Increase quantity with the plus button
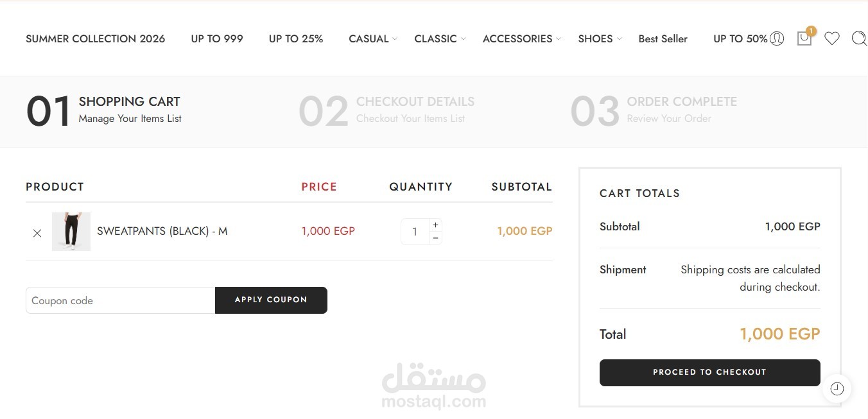 (x=435, y=225)
